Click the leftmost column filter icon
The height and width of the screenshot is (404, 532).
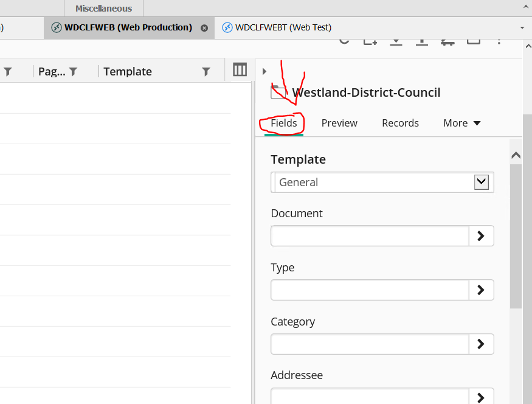click(x=7, y=72)
